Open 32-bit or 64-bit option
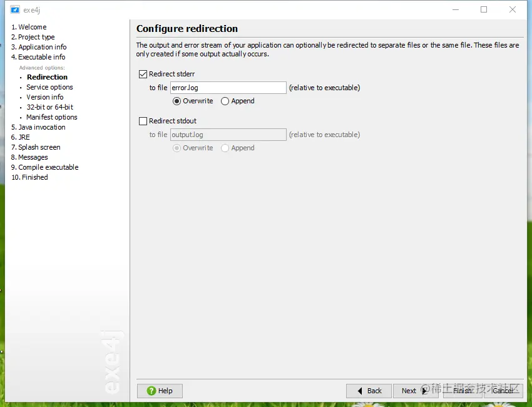 click(x=50, y=107)
